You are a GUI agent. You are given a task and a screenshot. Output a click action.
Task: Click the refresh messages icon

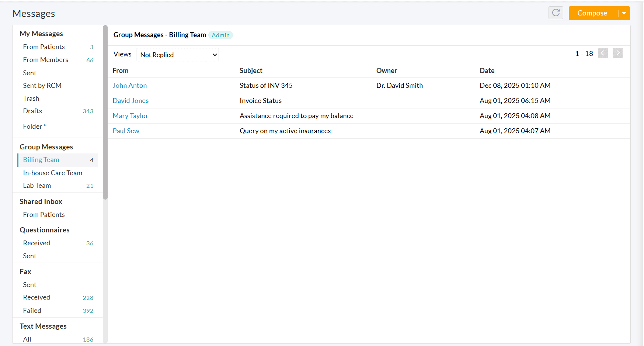point(556,13)
